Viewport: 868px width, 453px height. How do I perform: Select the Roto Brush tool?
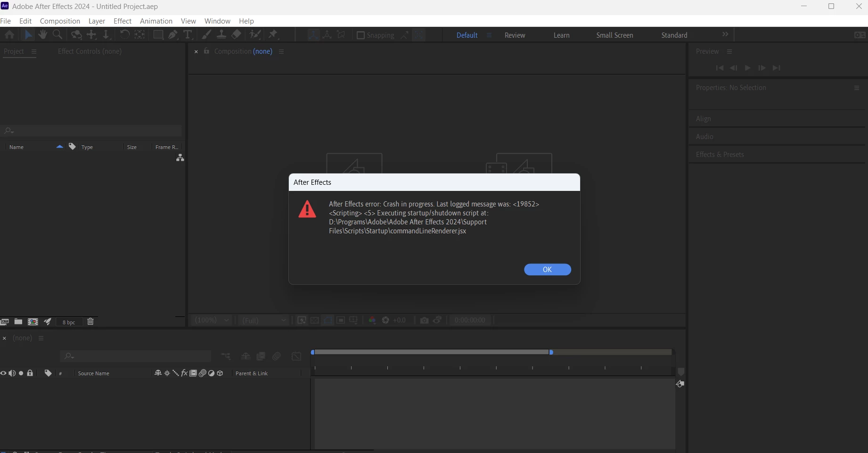[255, 35]
